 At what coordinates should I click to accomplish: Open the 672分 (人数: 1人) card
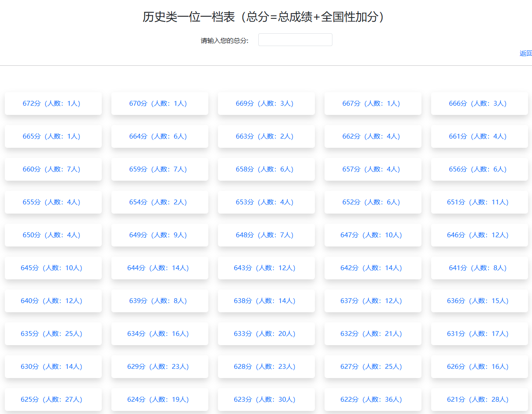point(53,103)
